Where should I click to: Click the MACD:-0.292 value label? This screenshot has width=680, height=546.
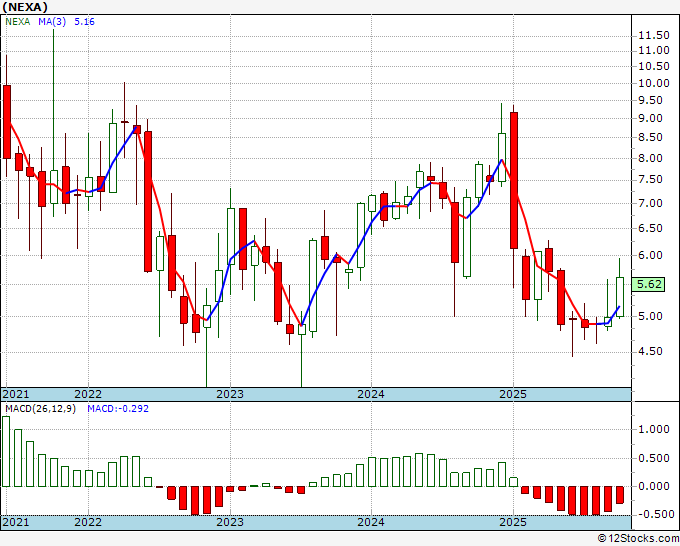coord(118,409)
